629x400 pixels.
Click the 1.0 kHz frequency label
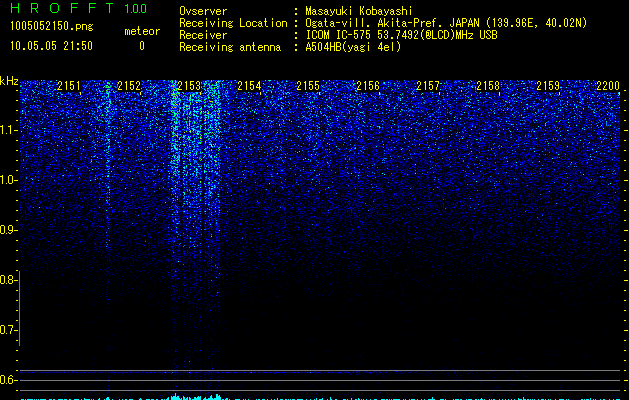coord(8,180)
